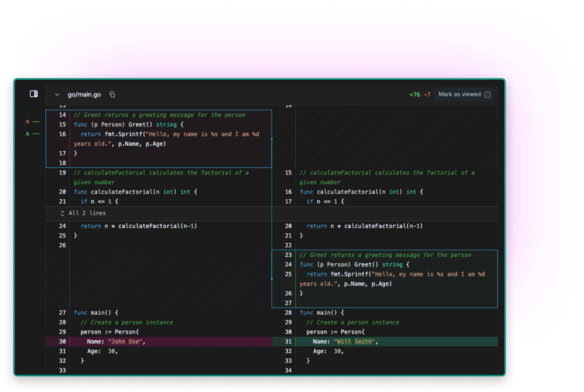Select new line number 23 with Greet comment
Viewport: 584px width, 392px height.
click(288, 255)
